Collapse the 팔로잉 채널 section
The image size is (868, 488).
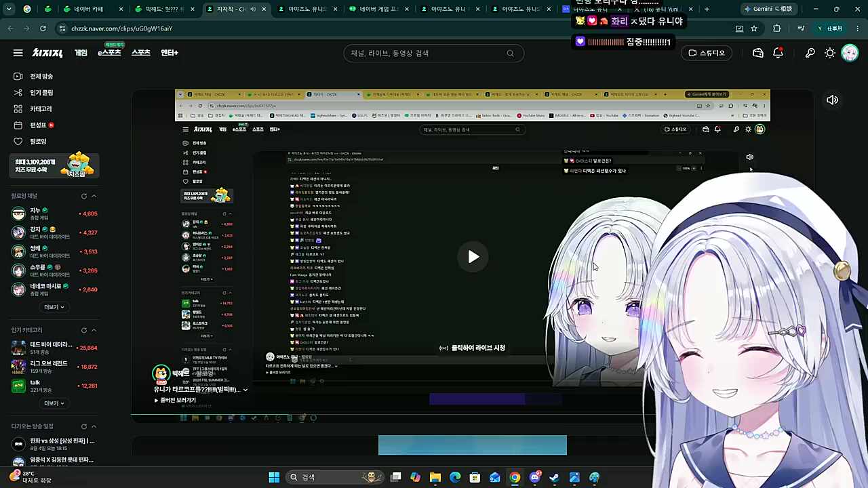[x=94, y=196]
